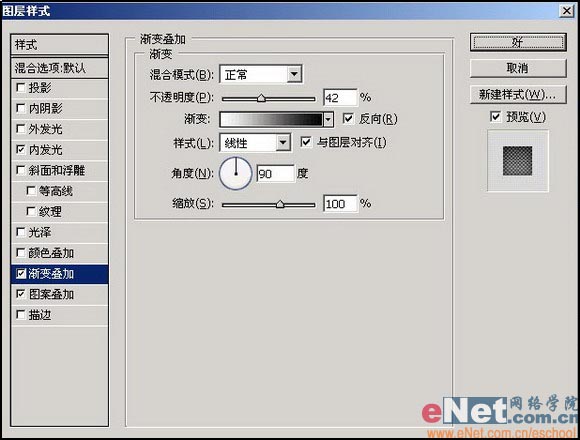
Task: Check the 等高线 contour checkbox
Action: click(x=31, y=191)
